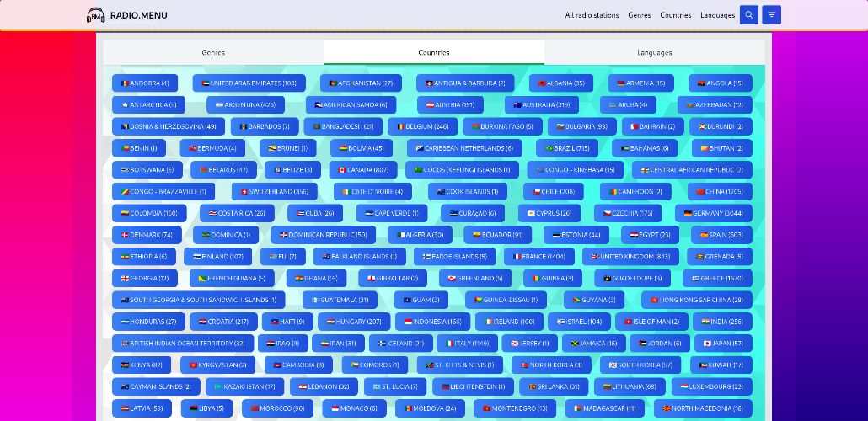Select North Macedonia (16) button
The width and height of the screenshot is (868, 421).
tap(703, 408)
